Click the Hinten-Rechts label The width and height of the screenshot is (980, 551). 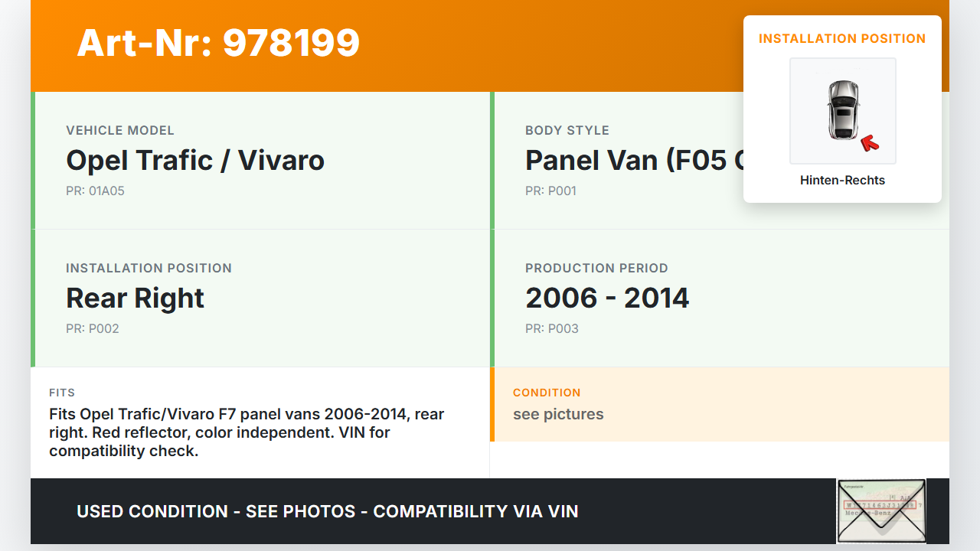(842, 181)
